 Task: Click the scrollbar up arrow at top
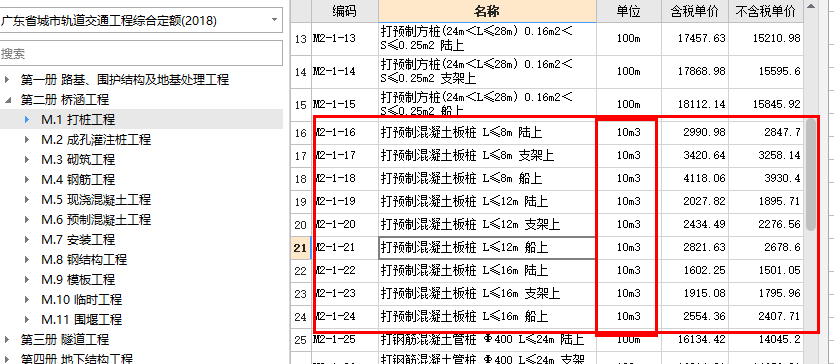tap(810, 6)
